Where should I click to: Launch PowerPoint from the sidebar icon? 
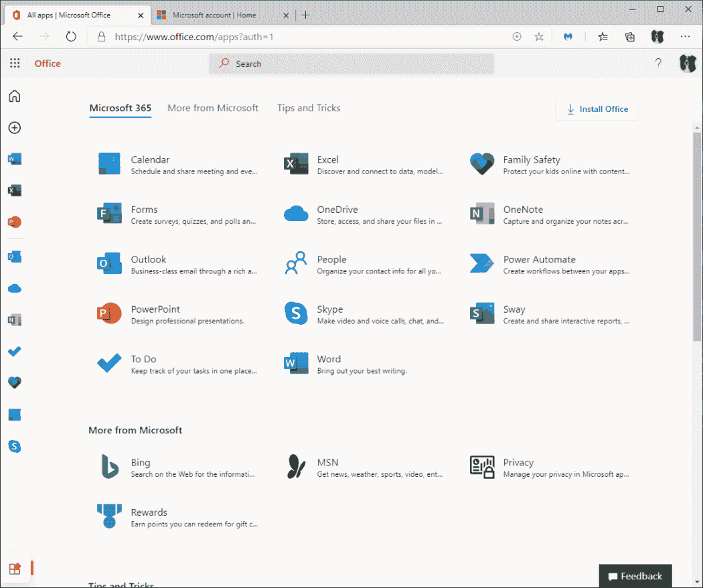pos(14,221)
